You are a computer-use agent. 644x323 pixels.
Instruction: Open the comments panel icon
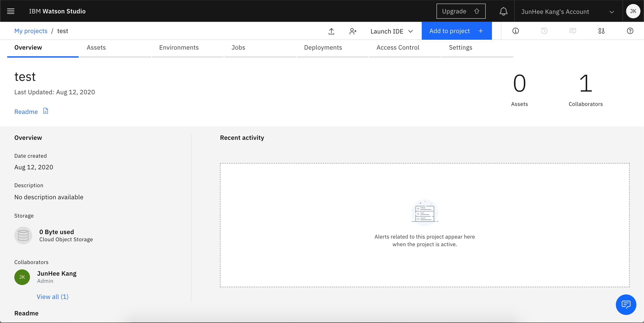pyautogui.click(x=573, y=31)
